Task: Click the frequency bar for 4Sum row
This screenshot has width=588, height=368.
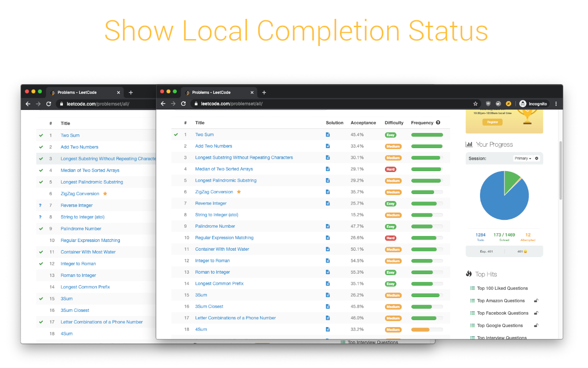Action: point(427,329)
